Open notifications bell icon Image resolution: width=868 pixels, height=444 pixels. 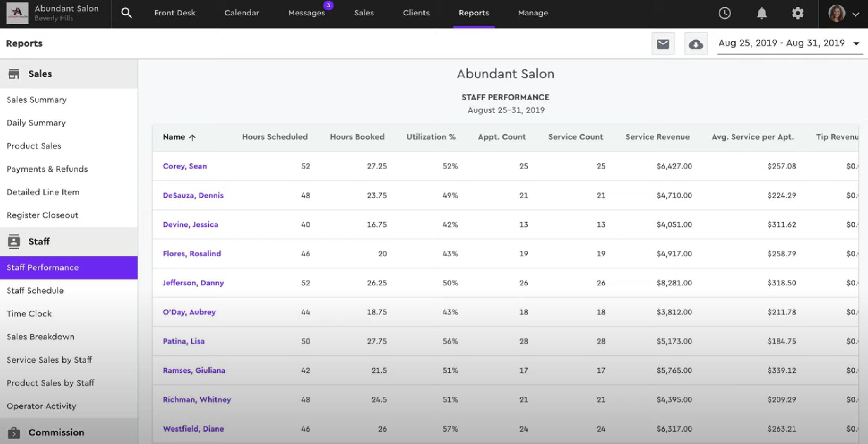[762, 13]
